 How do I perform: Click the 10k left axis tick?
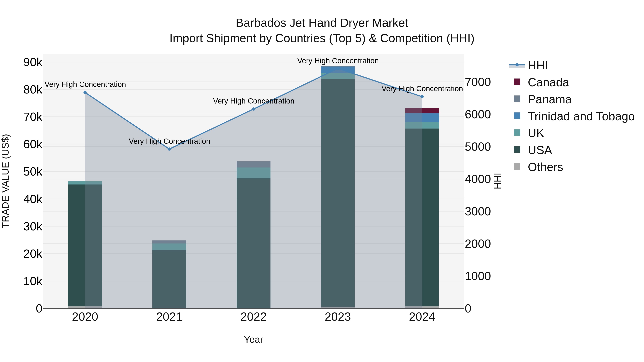click(33, 281)
